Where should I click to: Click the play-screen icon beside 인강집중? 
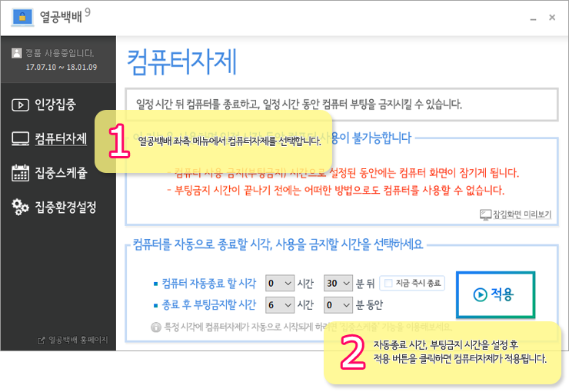click(x=20, y=105)
